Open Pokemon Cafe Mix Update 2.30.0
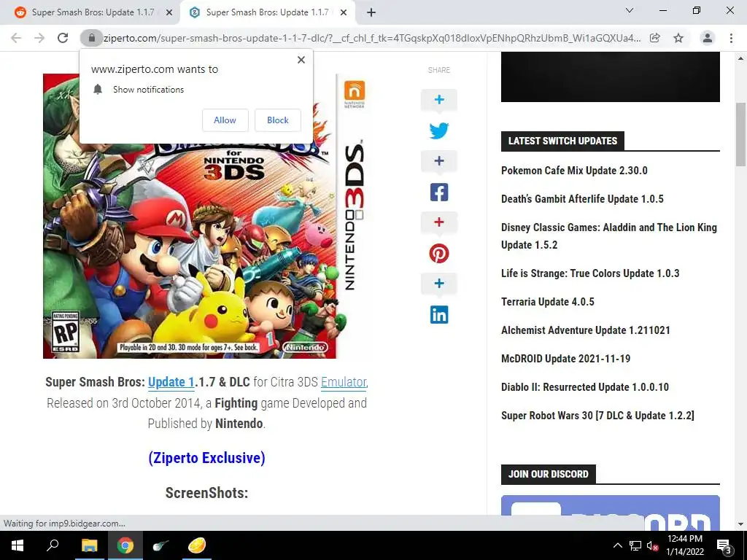 574,171
